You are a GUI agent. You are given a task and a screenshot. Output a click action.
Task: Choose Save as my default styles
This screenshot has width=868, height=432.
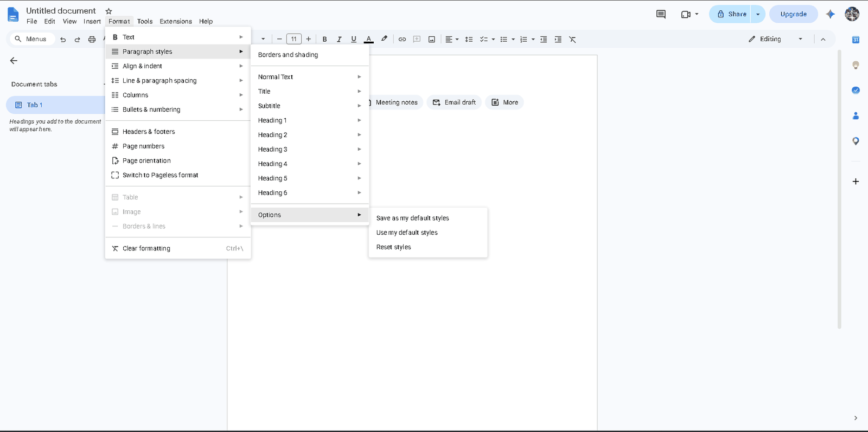click(428, 218)
